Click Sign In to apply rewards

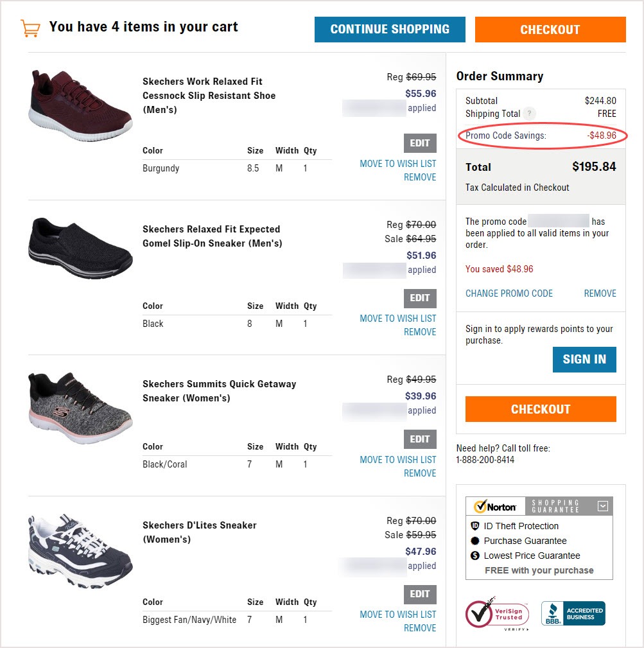pos(584,360)
